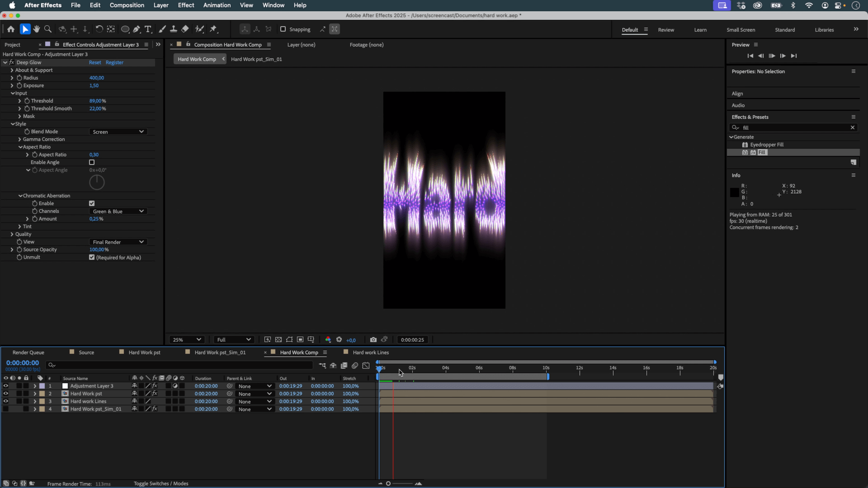
Task: Jump to first frame in Preview panel
Action: [x=750, y=56]
